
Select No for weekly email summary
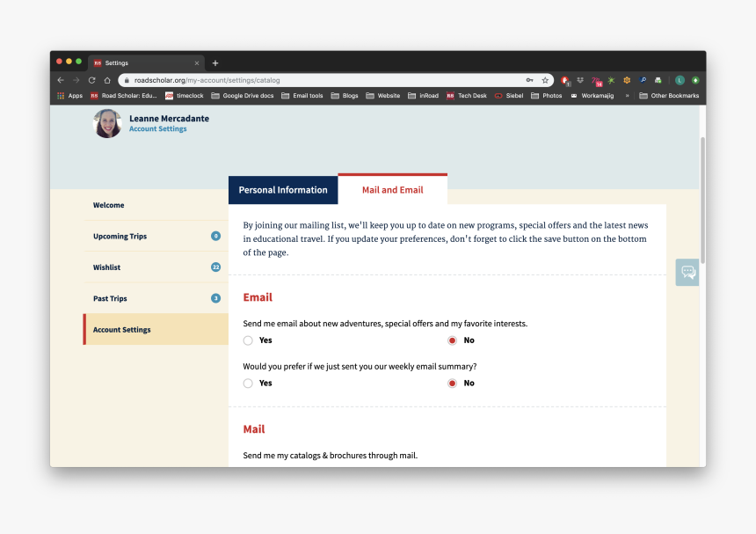(x=452, y=384)
